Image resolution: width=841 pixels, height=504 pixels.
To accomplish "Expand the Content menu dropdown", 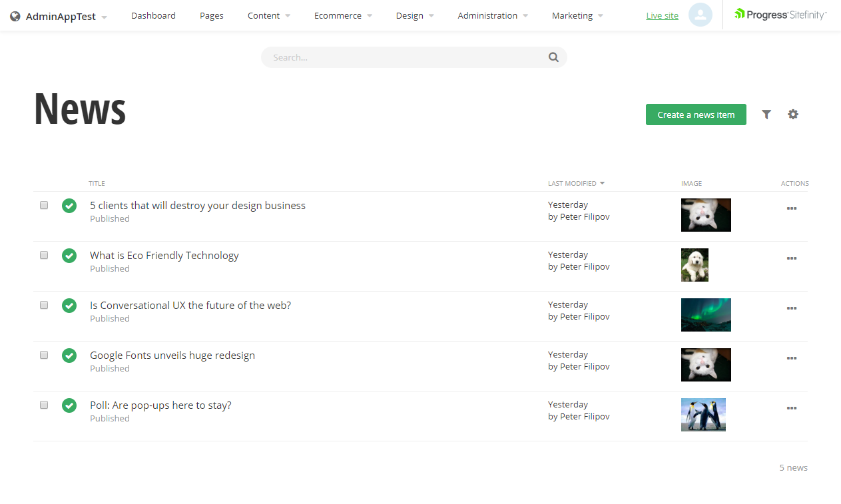I will 268,16.
